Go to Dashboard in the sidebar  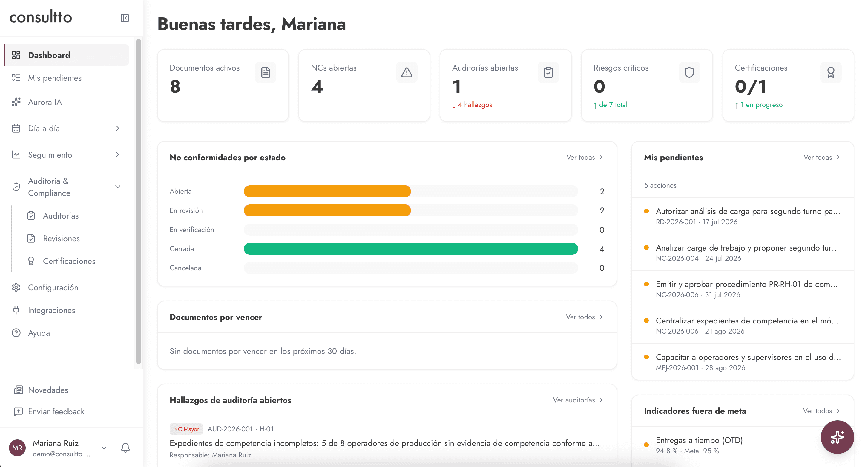pyautogui.click(x=67, y=55)
